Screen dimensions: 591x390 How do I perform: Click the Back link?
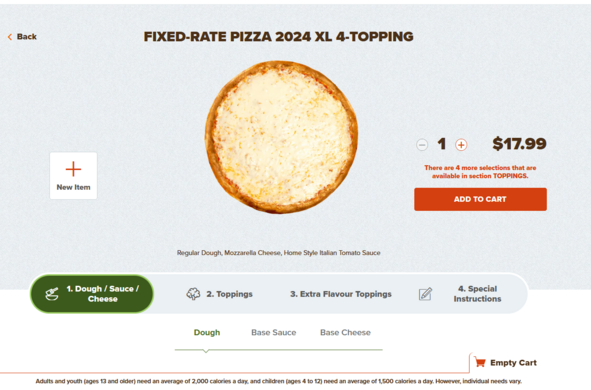[22, 37]
